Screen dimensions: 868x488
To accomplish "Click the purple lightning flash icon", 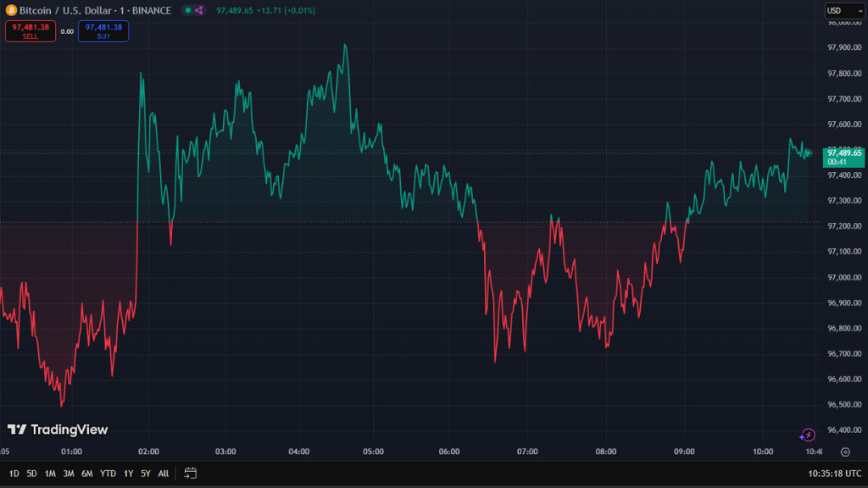I will click(x=808, y=435).
